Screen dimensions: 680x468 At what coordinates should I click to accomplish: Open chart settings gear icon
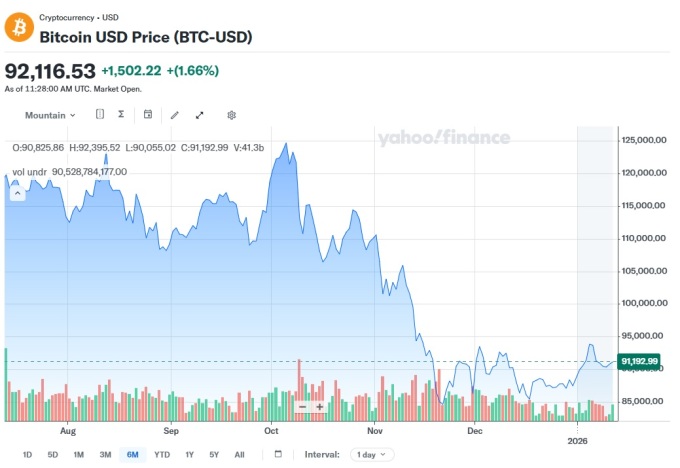(x=231, y=115)
